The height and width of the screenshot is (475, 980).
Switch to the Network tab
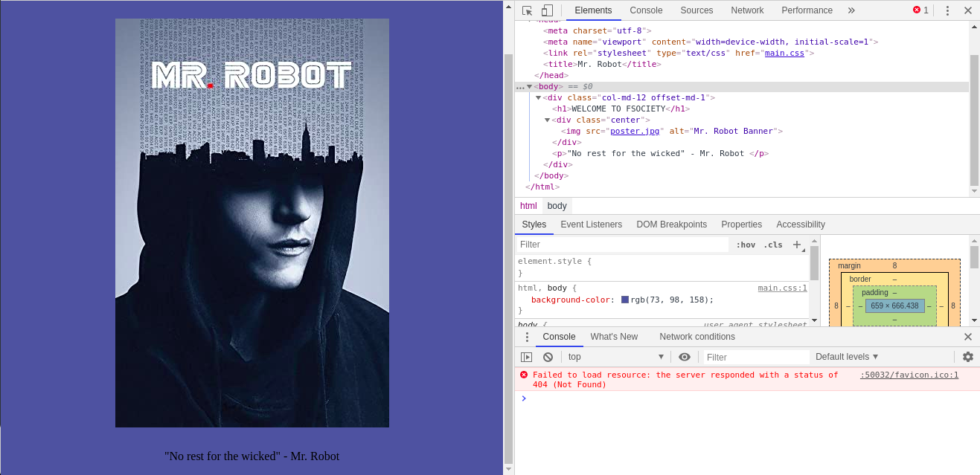click(747, 10)
